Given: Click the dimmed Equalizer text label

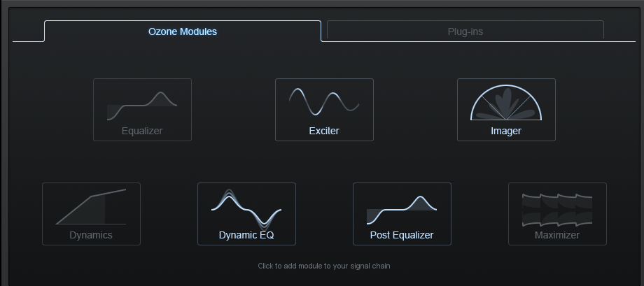Looking at the screenshot, I should pyautogui.click(x=142, y=131).
